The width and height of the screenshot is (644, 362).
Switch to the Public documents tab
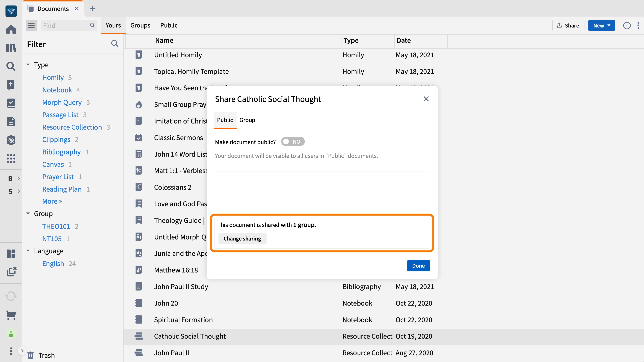[169, 25]
